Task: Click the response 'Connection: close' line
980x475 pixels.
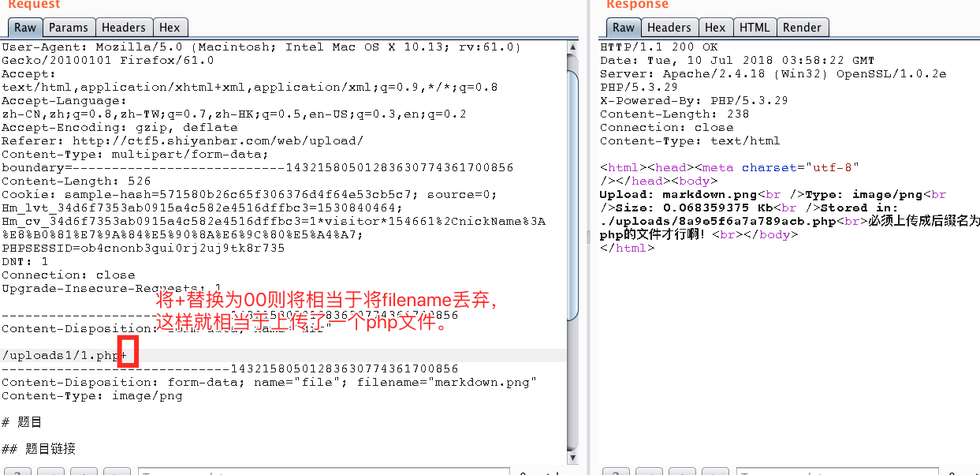Action: (x=667, y=128)
